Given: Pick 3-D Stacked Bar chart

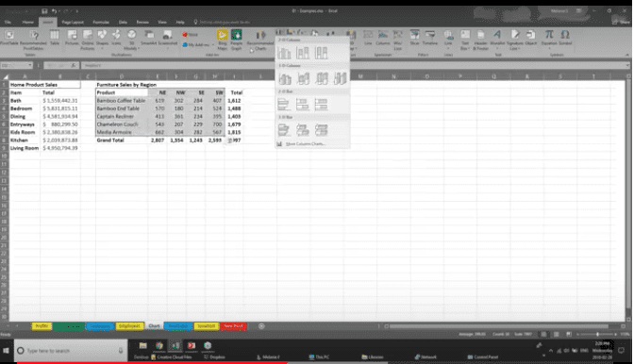Looking at the screenshot, I should 303,130.
